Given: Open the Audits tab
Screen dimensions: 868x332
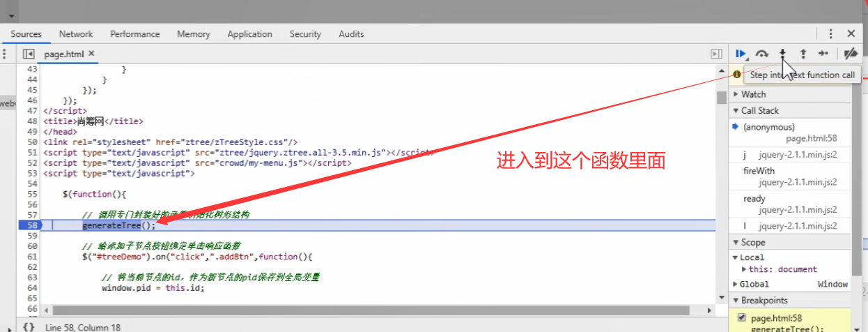Looking at the screenshot, I should (351, 33).
